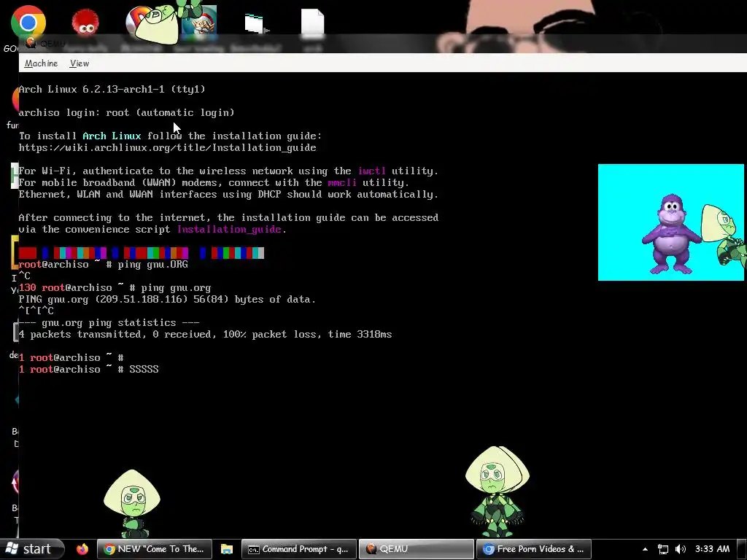Click the red 130 exit code text
The width and height of the screenshot is (747, 560).
click(x=27, y=288)
